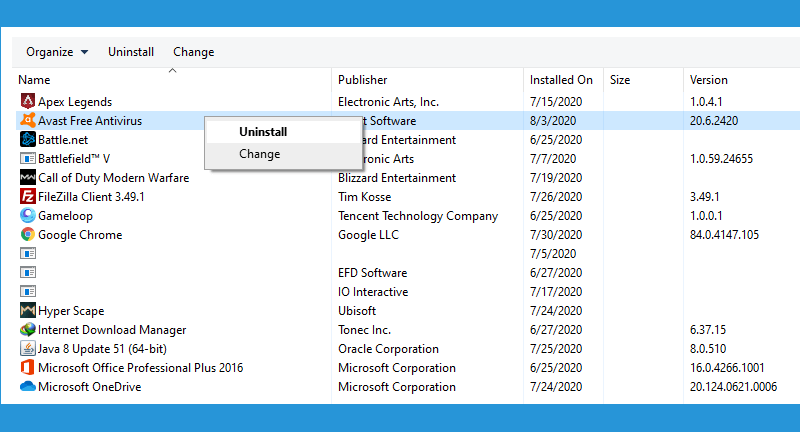The width and height of the screenshot is (800, 432).
Task: Toggle sort arrow above the Name column
Action: point(172,71)
